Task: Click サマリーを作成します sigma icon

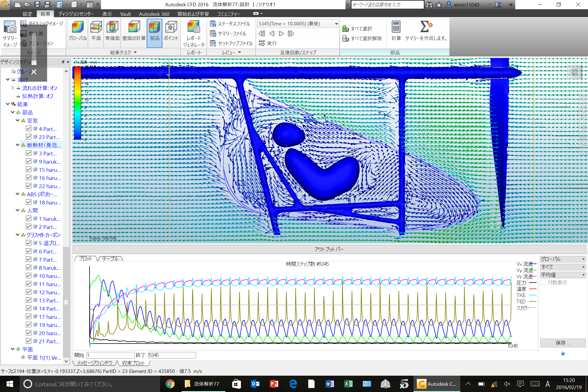Action: point(426,27)
